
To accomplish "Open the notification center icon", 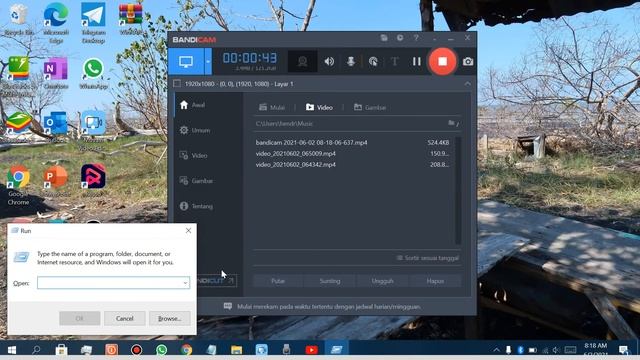I will point(624,350).
